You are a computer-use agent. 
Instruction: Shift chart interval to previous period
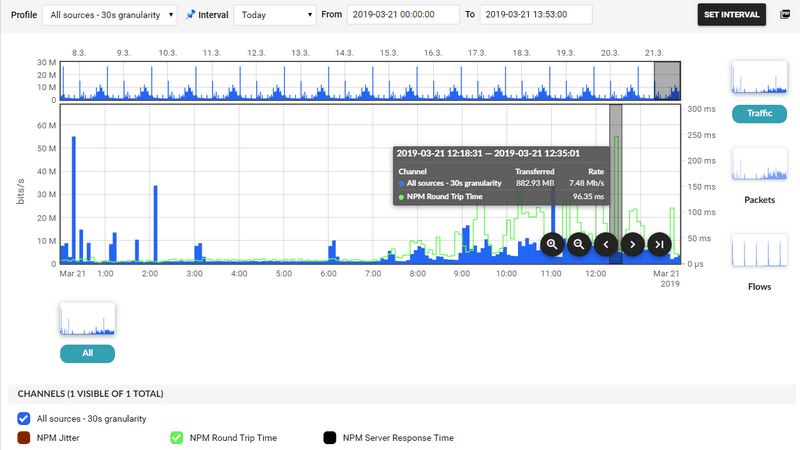[605, 244]
